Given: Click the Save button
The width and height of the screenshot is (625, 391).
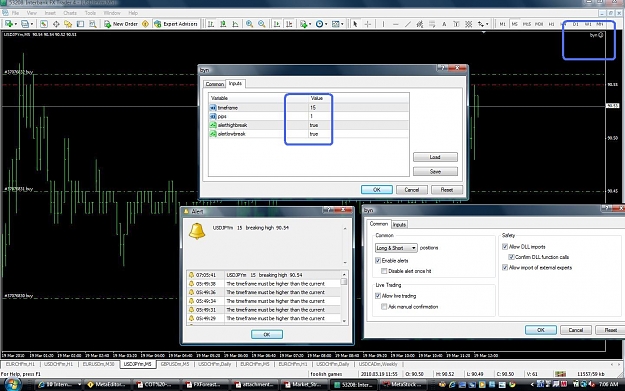Looking at the screenshot, I should pos(435,172).
